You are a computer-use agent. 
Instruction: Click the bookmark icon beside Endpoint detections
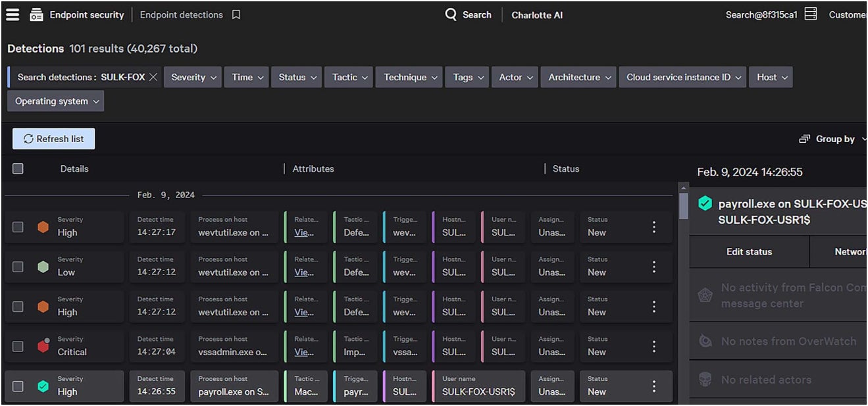click(236, 14)
